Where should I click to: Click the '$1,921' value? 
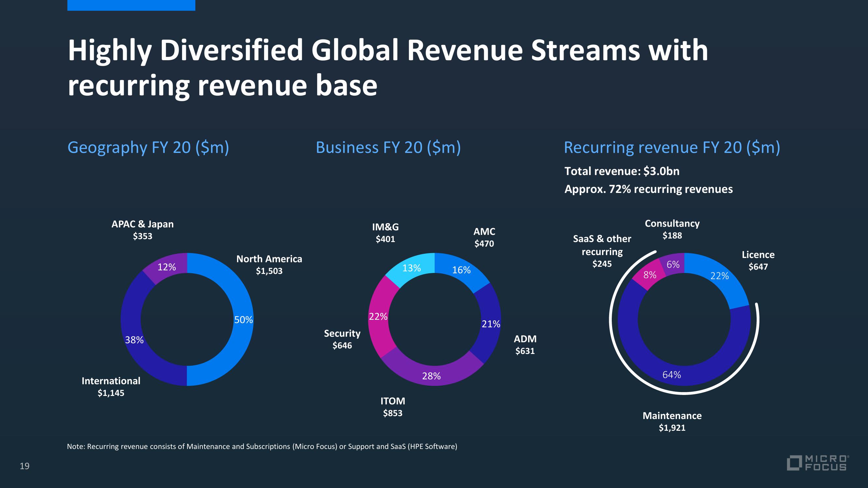point(672,428)
